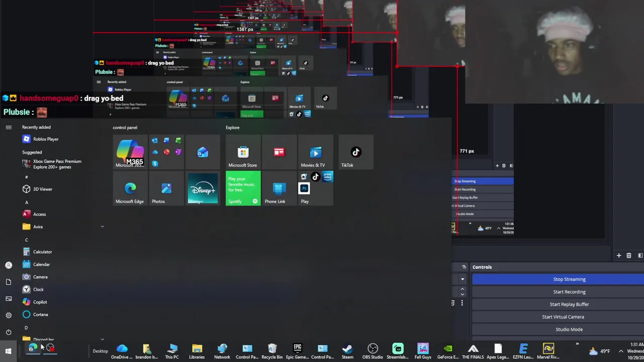
Task: Launch Epic Games from taskbar toolbar
Action: [297, 351]
